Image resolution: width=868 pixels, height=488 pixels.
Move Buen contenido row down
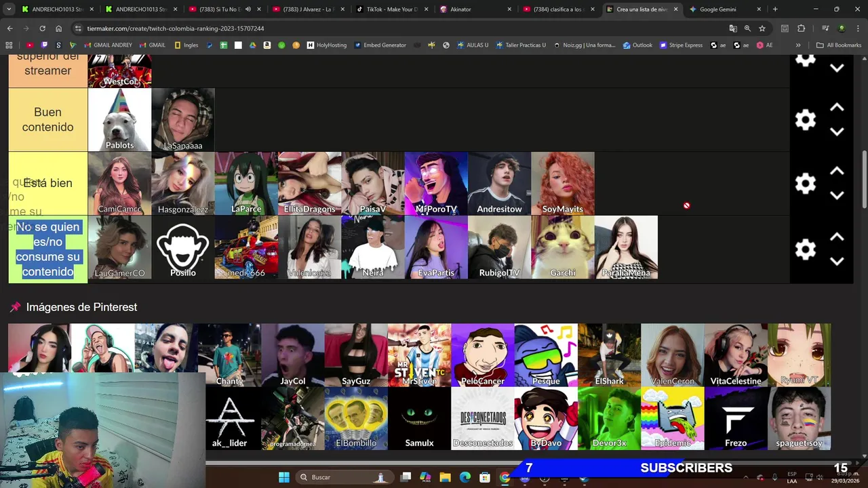pyautogui.click(x=837, y=132)
